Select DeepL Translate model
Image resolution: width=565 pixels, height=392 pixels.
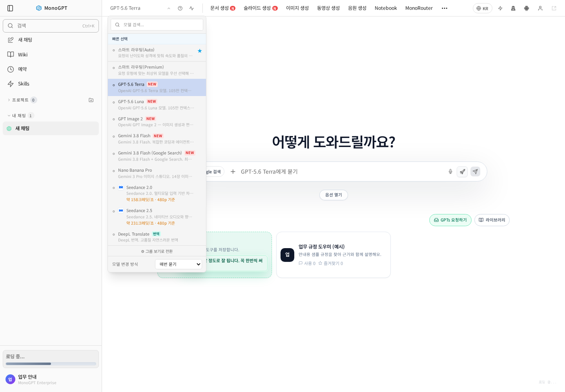click(157, 237)
